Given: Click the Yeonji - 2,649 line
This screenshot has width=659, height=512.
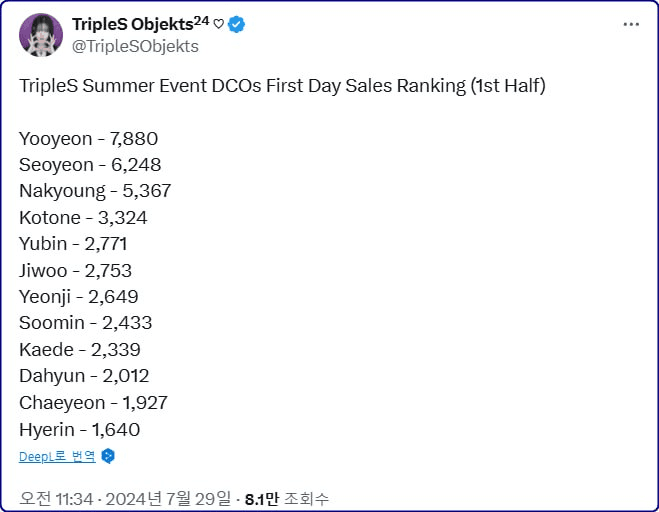Looking at the screenshot, I should coord(78,296).
